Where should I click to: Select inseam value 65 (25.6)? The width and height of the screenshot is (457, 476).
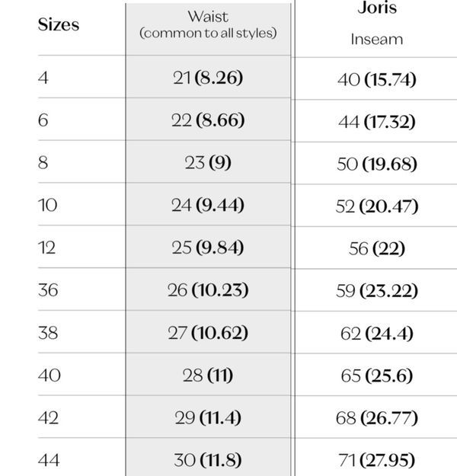tap(376, 375)
